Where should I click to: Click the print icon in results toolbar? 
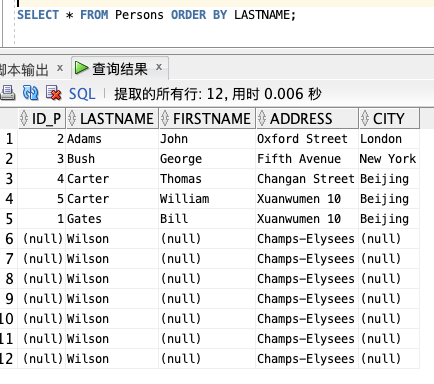7,93
